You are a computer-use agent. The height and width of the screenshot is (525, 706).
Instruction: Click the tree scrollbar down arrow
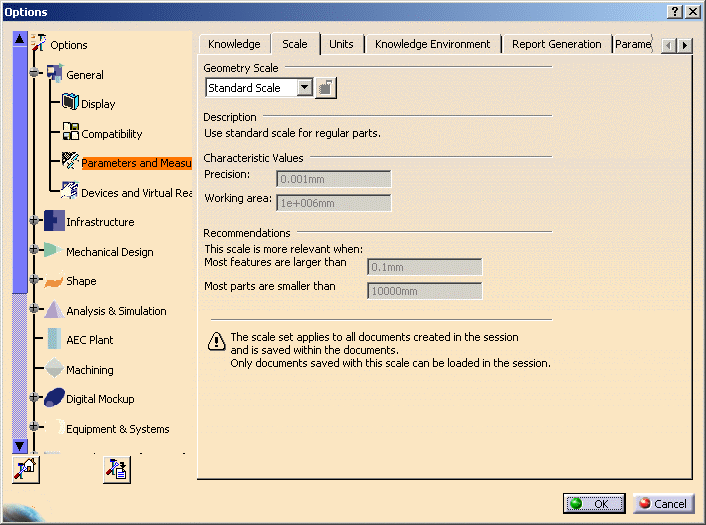[20, 446]
